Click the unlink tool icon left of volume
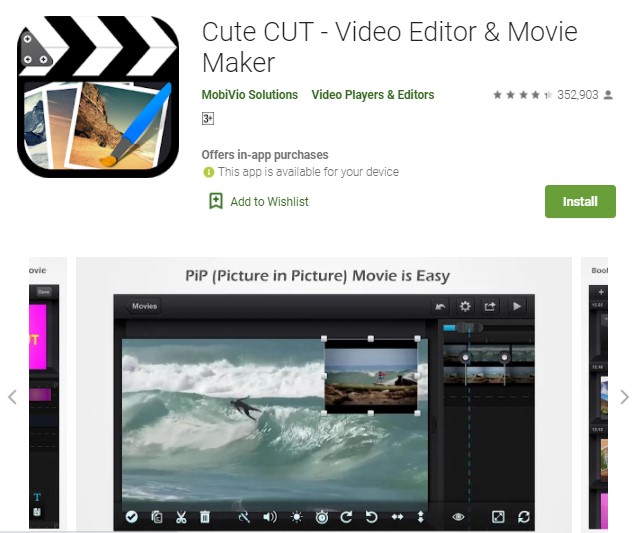The width and height of the screenshot is (642, 533). [244, 517]
